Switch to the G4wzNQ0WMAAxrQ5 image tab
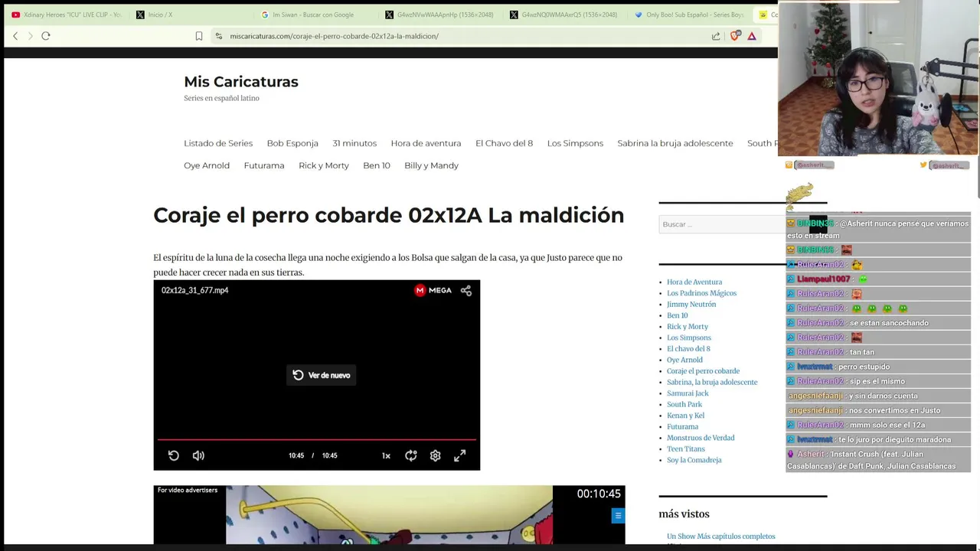The width and height of the screenshot is (980, 551). click(x=564, y=15)
